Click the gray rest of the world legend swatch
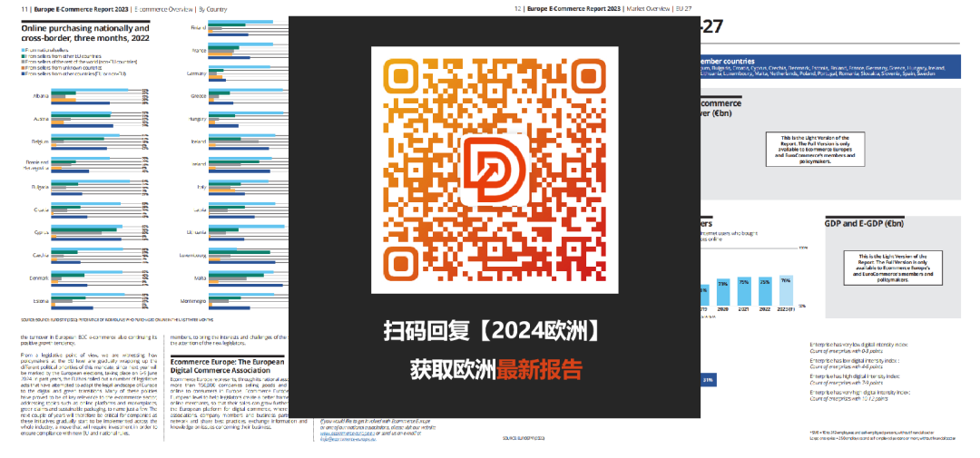 (x=23, y=62)
